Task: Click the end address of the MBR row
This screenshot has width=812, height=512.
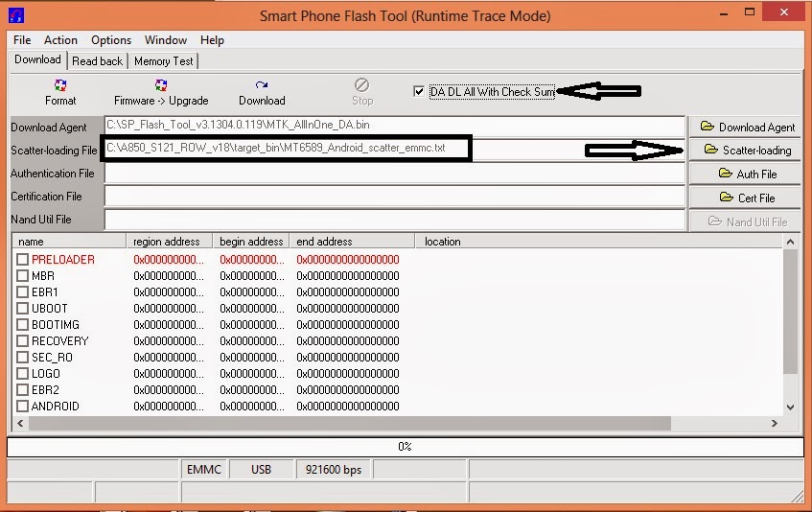Action: (x=348, y=276)
